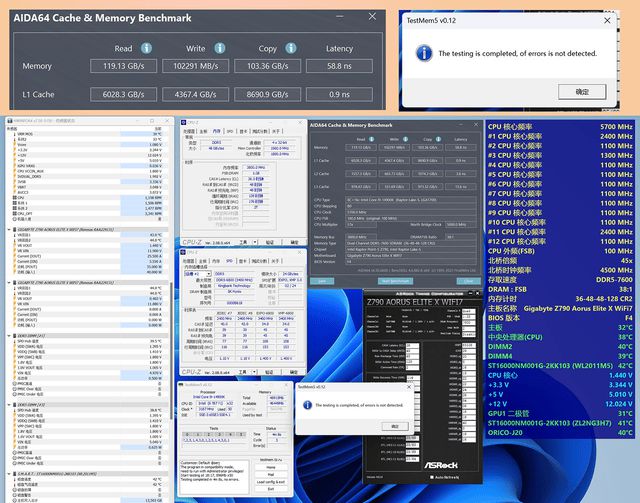Screen dimensions: 640x503
Task: Click drive icon of S.M.A.R.T. sensor group
Action: pyautogui.click(x=15, y=474)
